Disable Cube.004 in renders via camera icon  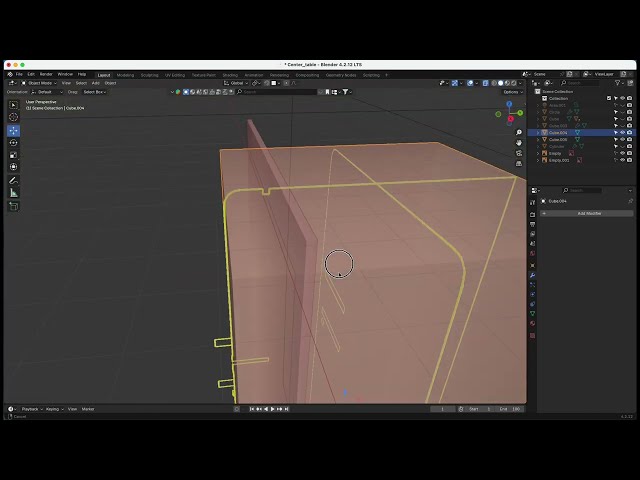pyautogui.click(x=629, y=133)
